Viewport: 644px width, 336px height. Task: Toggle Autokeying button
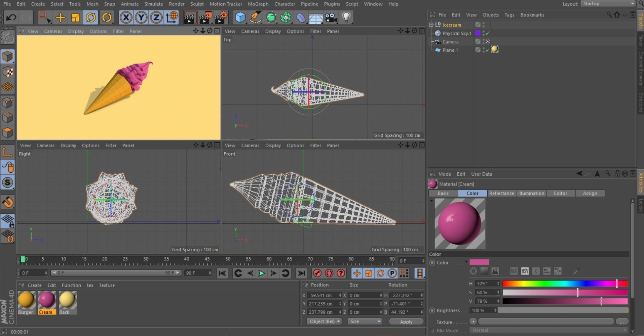(x=329, y=273)
